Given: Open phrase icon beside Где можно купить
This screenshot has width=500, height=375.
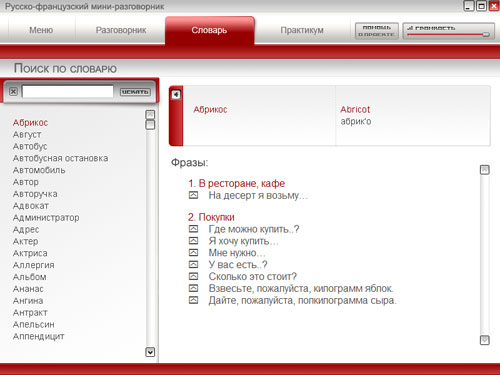Looking at the screenshot, I should click(193, 229).
